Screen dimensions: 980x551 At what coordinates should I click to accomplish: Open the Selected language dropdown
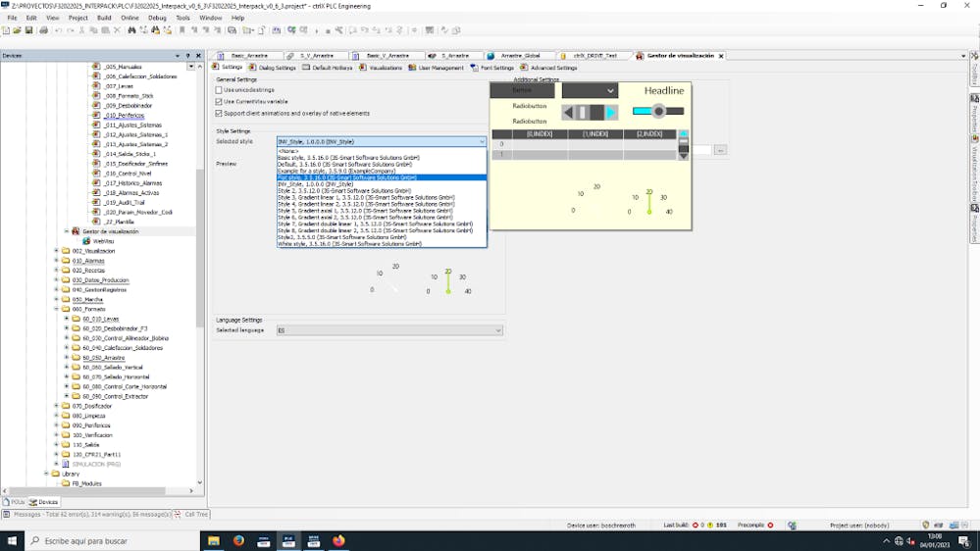point(497,330)
